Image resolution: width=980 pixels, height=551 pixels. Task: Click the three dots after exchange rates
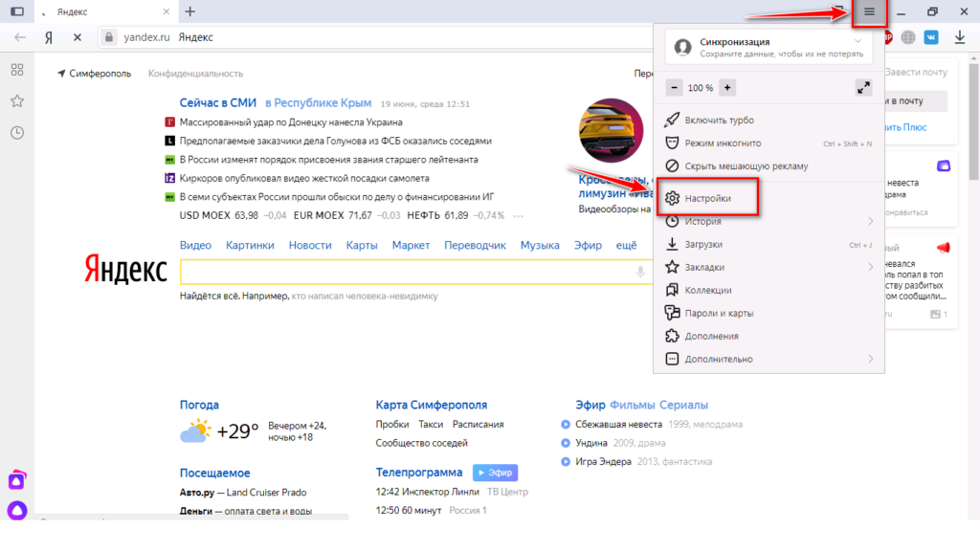(x=518, y=216)
